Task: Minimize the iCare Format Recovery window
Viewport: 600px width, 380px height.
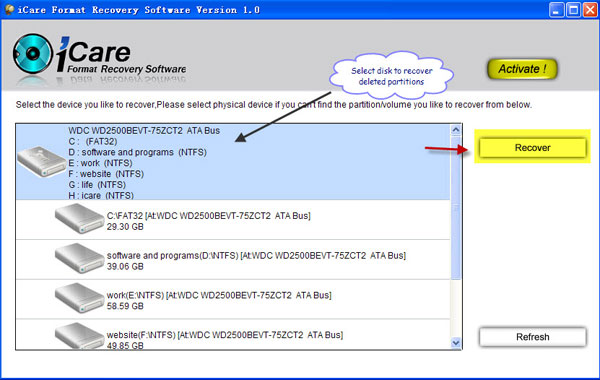Action: [556, 10]
